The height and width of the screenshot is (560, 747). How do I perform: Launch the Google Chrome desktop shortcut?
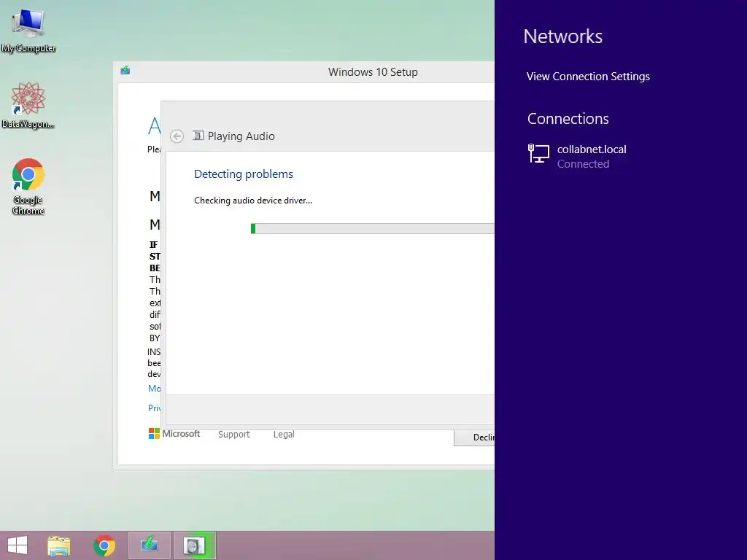tap(28, 186)
